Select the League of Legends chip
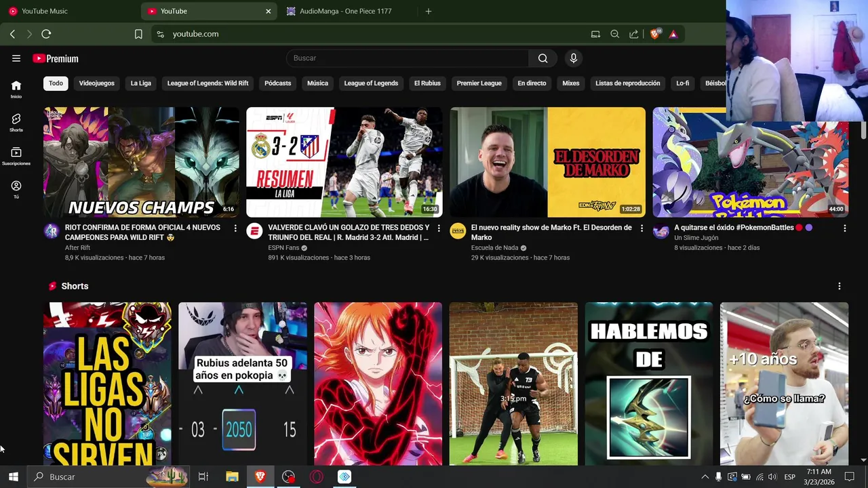Viewport: 868px width, 488px height. (x=371, y=83)
